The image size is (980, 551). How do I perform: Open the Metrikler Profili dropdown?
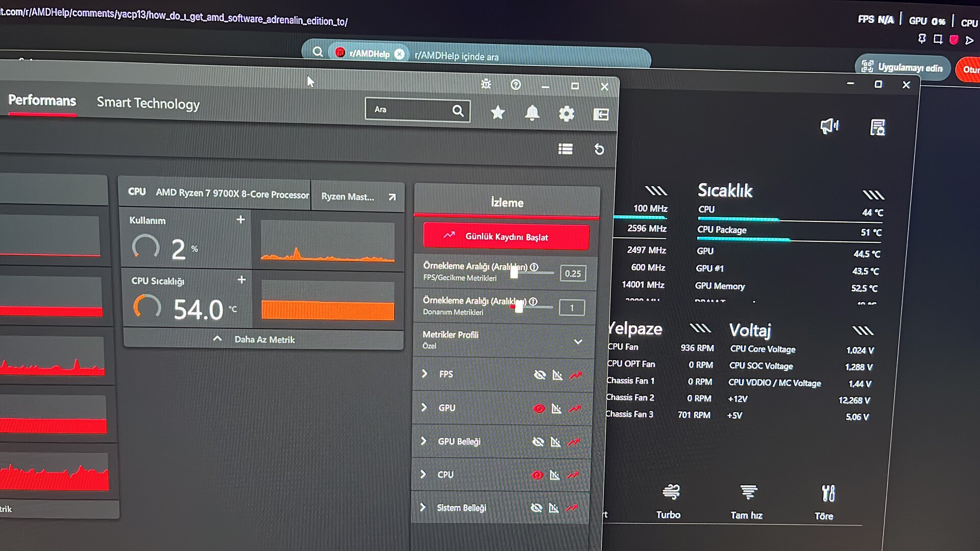pyautogui.click(x=578, y=342)
